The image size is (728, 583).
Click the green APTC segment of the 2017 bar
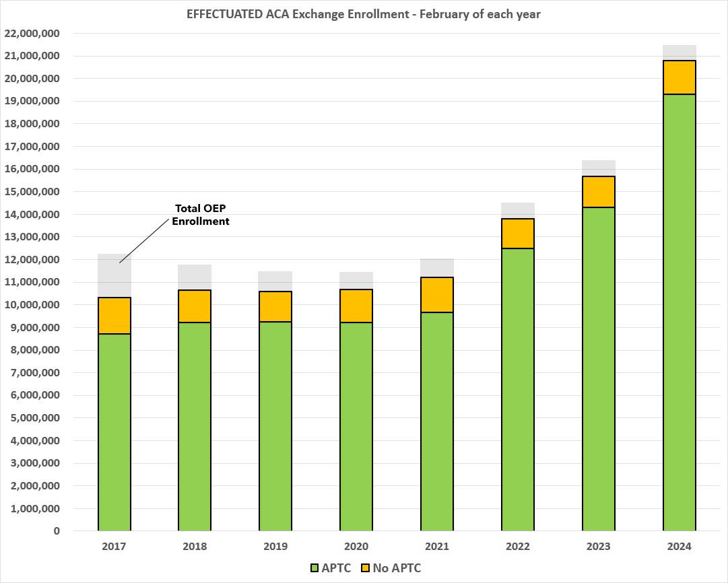coord(114,432)
